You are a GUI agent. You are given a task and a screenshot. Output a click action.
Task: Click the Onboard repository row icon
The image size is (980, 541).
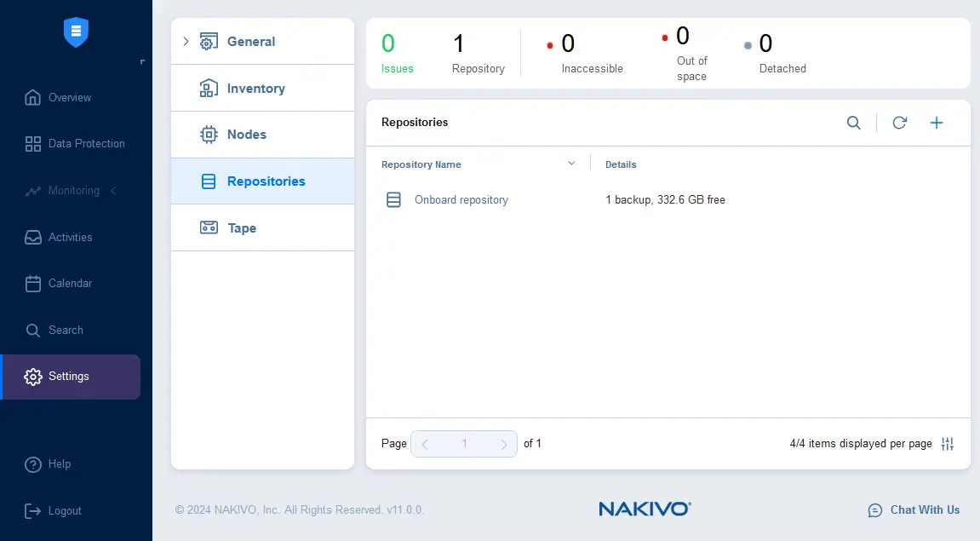[393, 199]
